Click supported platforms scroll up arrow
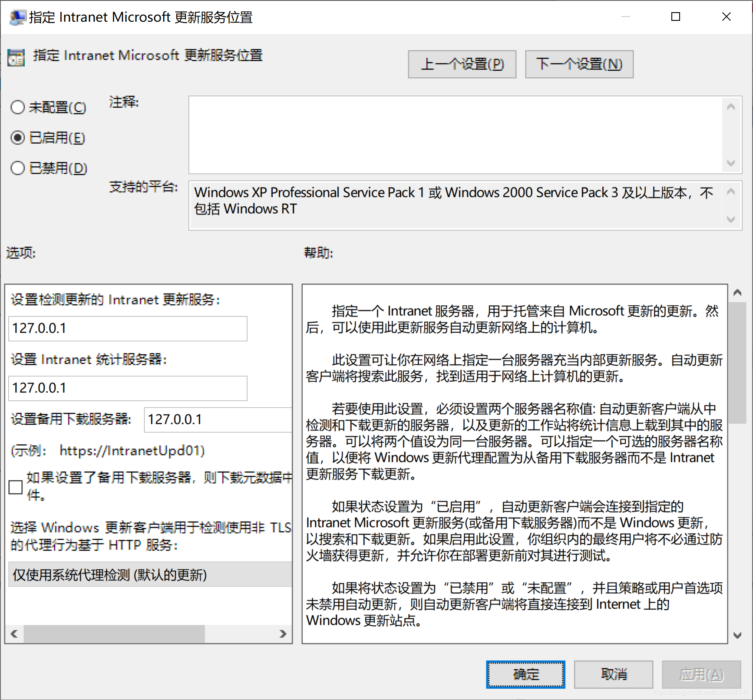Image resolution: width=753 pixels, height=700 pixels. (731, 192)
